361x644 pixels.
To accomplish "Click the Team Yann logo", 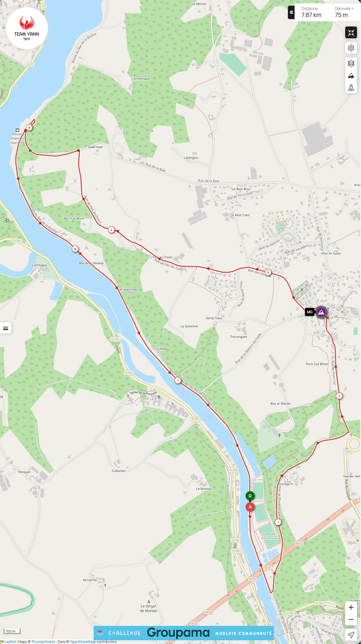I will click(27, 28).
